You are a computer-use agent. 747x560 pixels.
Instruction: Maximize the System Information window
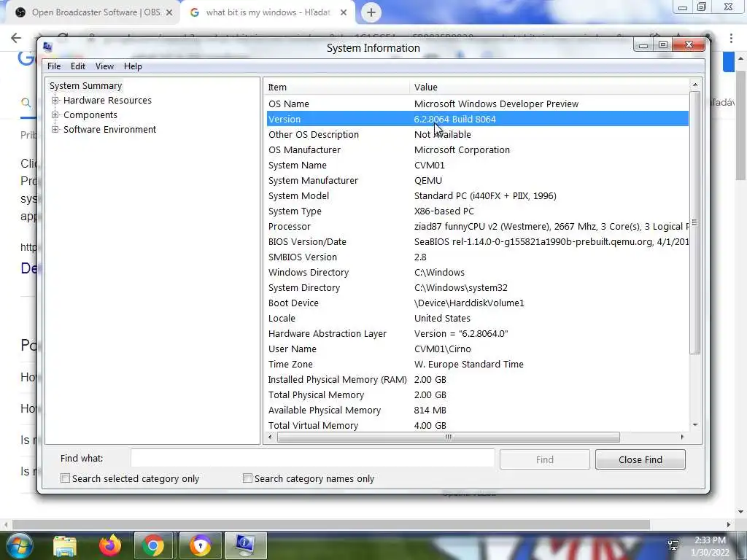(x=662, y=45)
